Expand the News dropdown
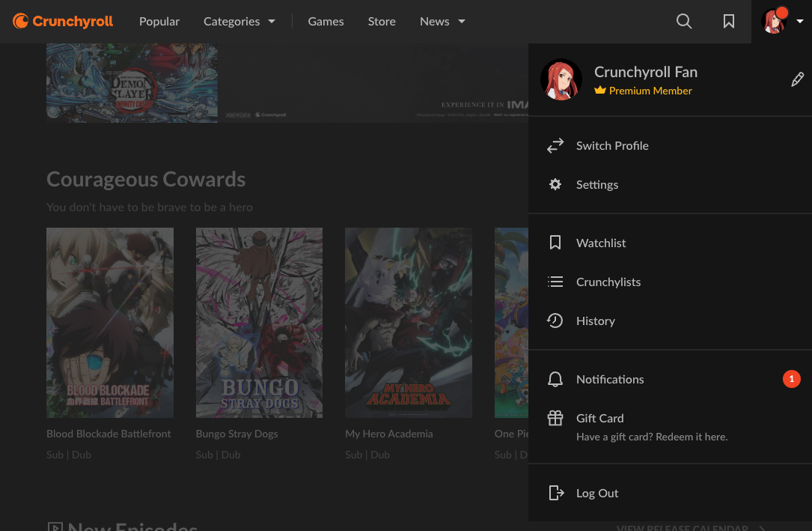Image resolution: width=812 pixels, height=531 pixels. pyautogui.click(x=442, y=21)
